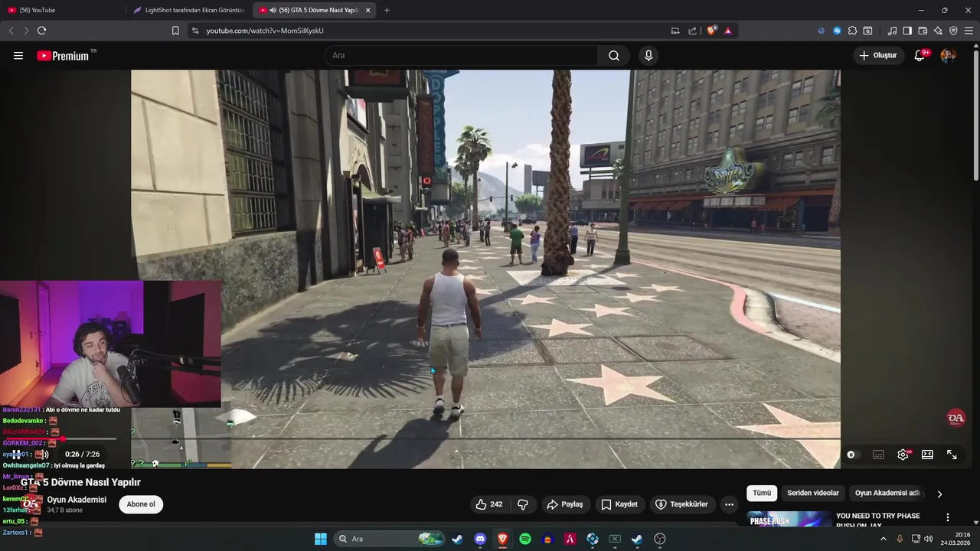Image resolution: width=980 pixels, height=551 pixels.
Task: Click the Oluştur create button
Action: point(879,56)
